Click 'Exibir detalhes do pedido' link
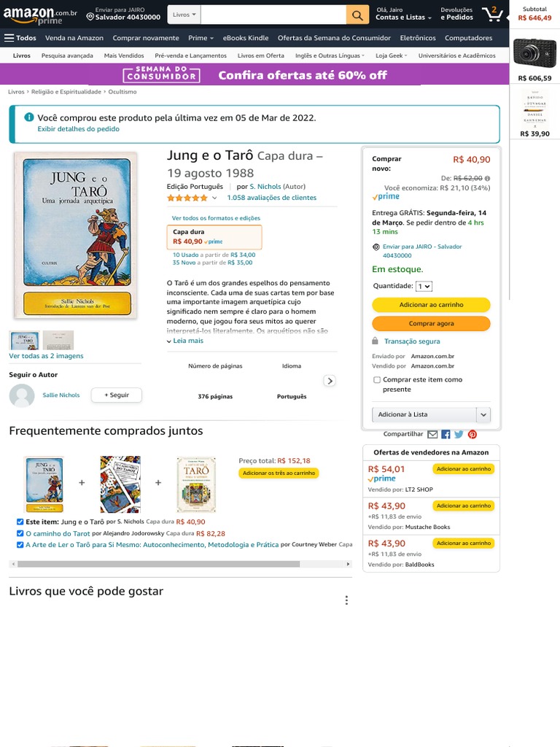 click(x=78, y=129)
